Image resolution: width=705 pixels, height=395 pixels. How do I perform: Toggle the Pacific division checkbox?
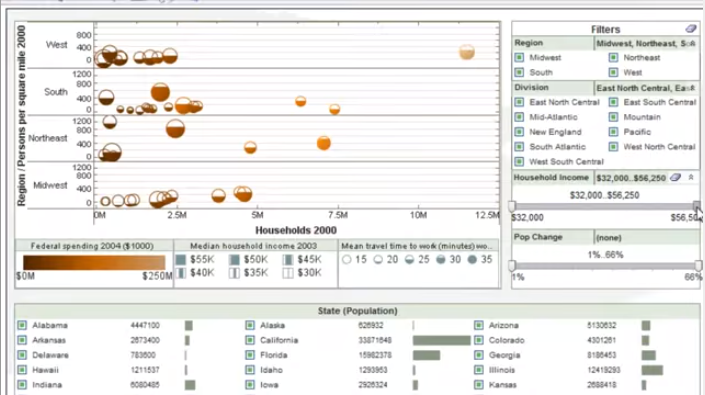613,132
